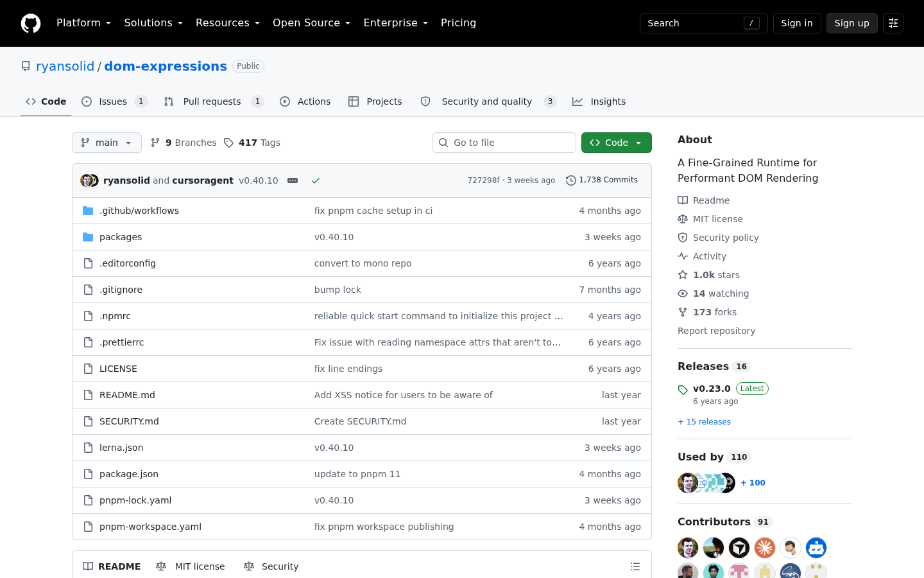The height and width of the screenshot is (578, 924).
Task: View the green check status for the latest commit
Action: click(316, 180)
